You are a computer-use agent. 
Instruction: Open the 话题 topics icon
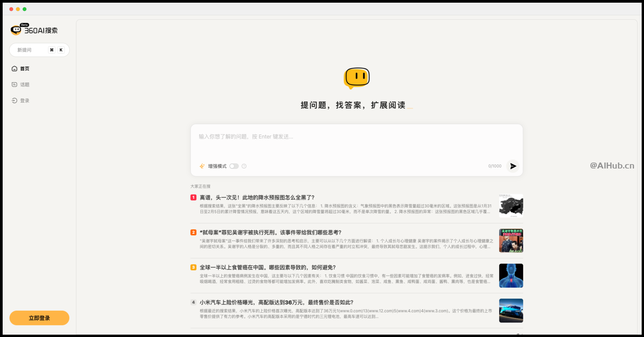point(14,85)
